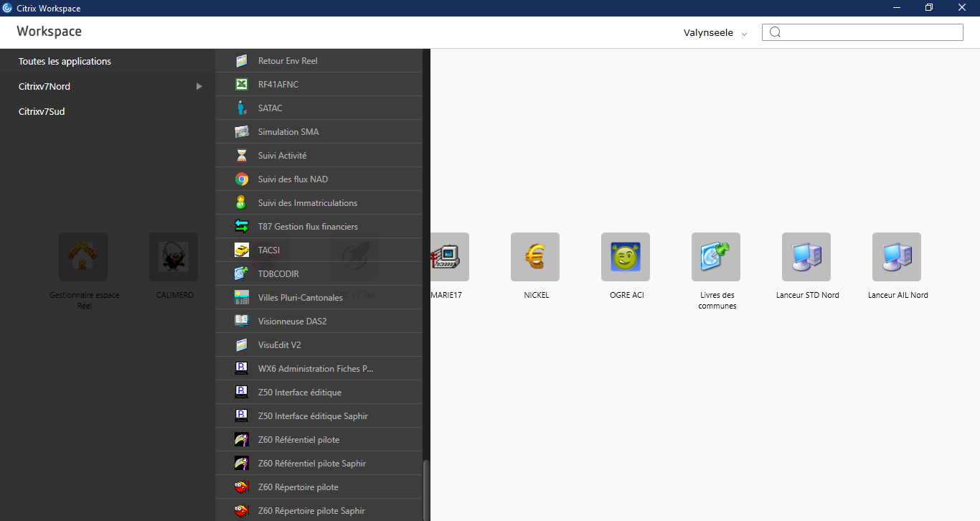Click the application list scrollbar thumb
This screenshot has width=980, height=521.
(426, 489)
